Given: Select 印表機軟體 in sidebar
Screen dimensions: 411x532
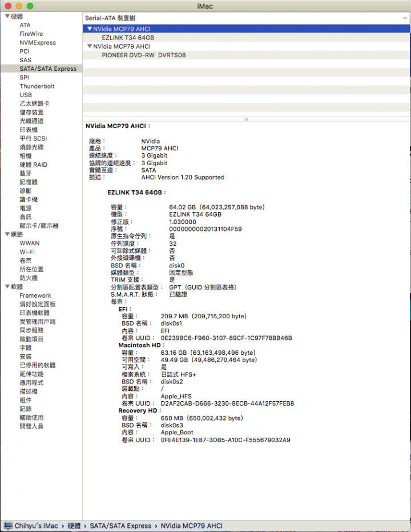Looking at the screenshot, I should (x=35, y=313).
